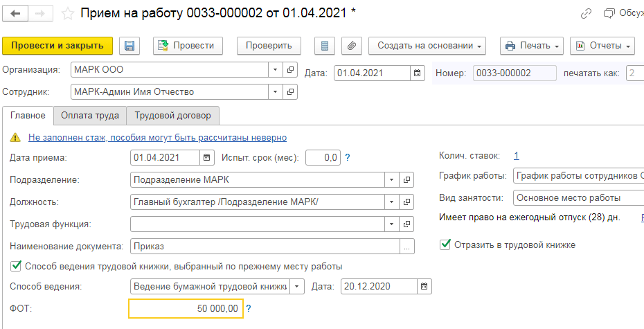
Task: Expand the Подразделение dropdown list
Action: [x=393, y=180]
